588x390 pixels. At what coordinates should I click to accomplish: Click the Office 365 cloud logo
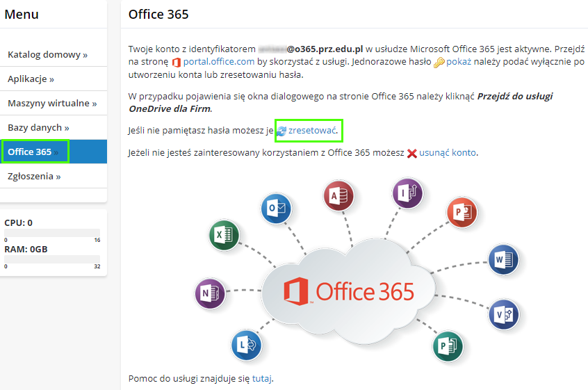(x=349, y=291)
